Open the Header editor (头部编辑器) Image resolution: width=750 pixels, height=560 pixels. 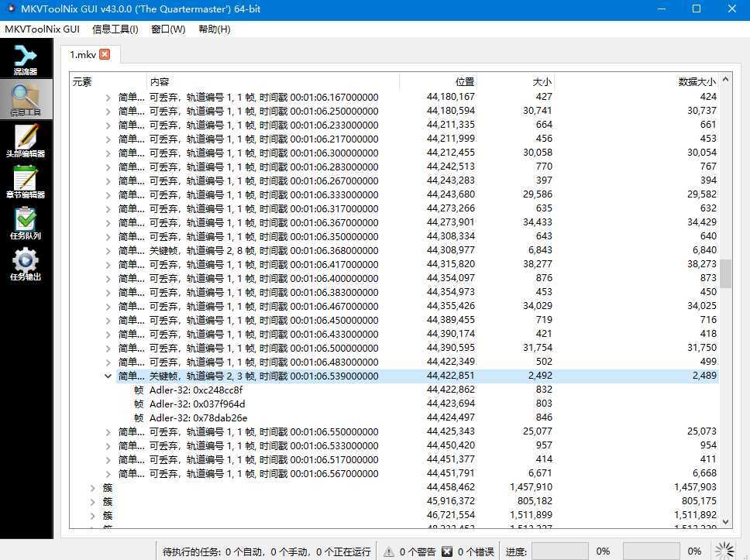(26, 141)
